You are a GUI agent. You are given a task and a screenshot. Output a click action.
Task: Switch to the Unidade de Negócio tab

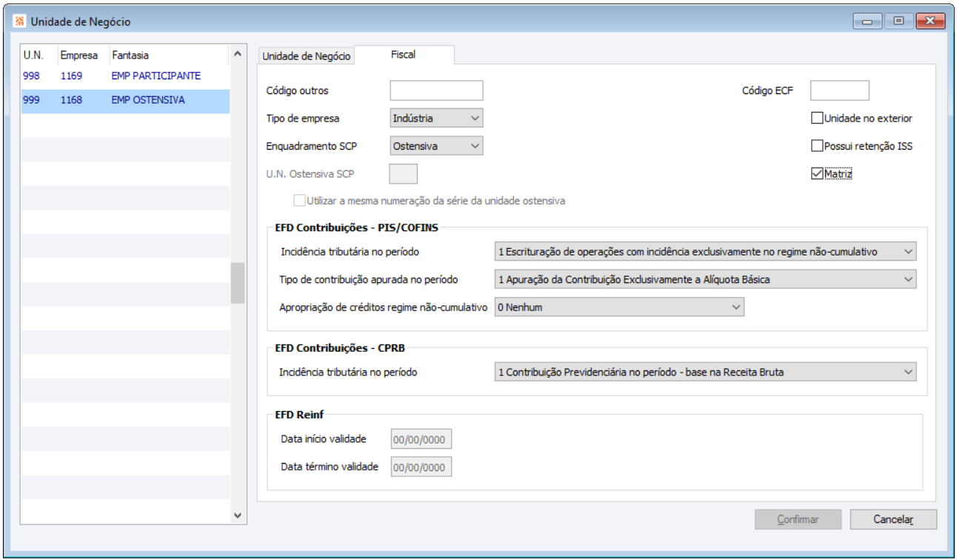305,56
